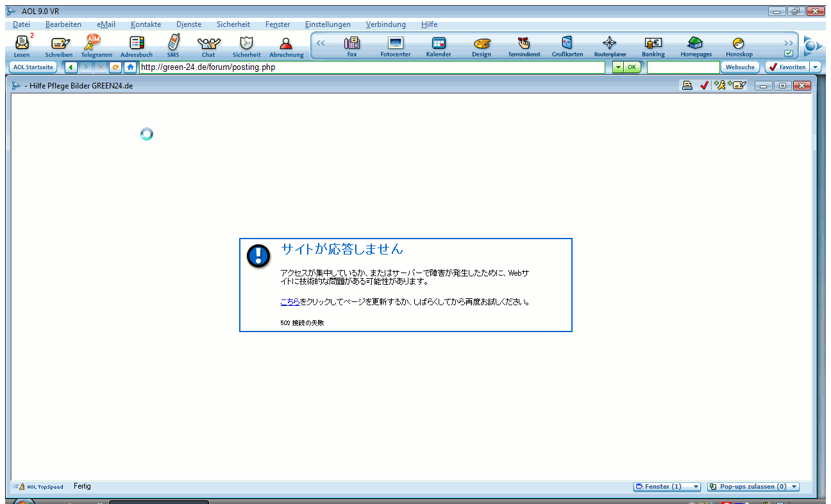Viewport: 831px width, 504px height.
Task: Click the Banking toolbar icon
Action: click(x=653, y=44)
